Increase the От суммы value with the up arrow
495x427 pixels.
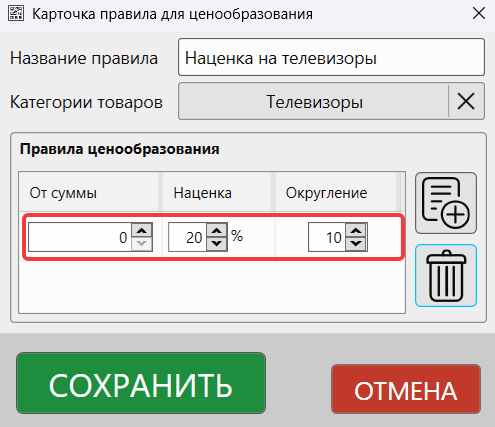142,230
